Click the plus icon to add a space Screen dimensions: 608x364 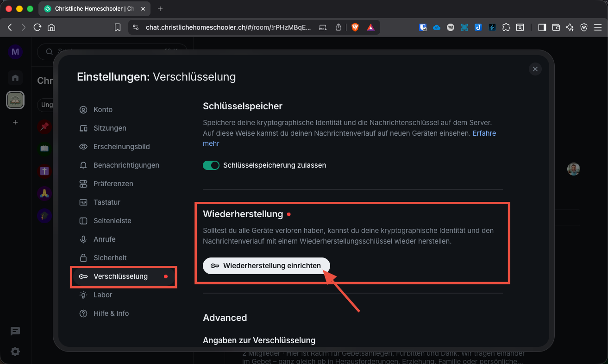click(15, 122)
